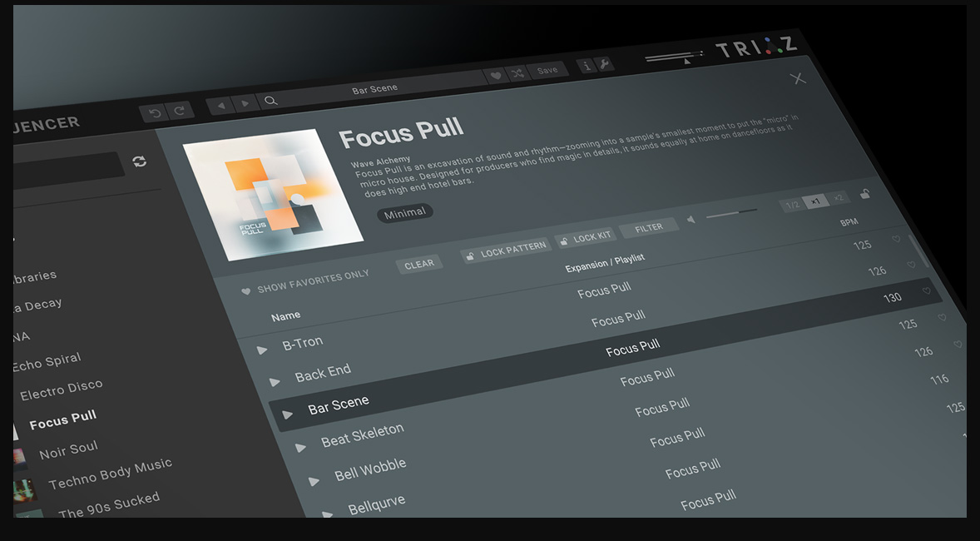Click the search magnifier icon
This screenshot has height=541, width=980.
tap(270, 102)
